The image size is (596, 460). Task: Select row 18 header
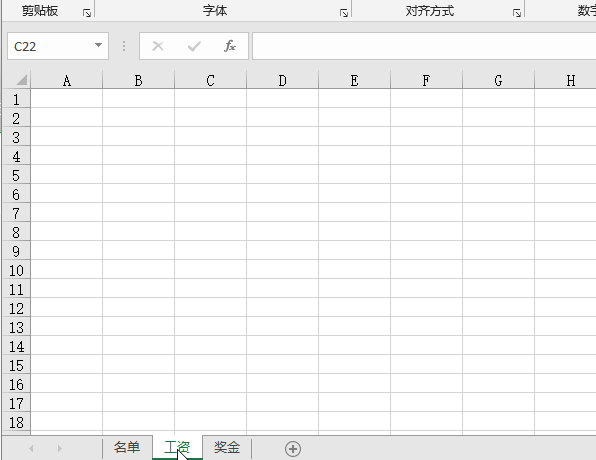tap(16, 422)
